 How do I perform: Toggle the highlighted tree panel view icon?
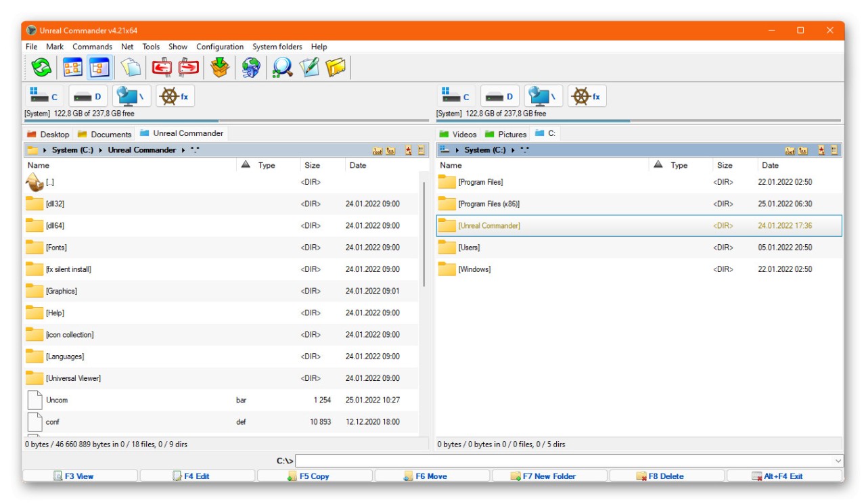click(99, 68)
